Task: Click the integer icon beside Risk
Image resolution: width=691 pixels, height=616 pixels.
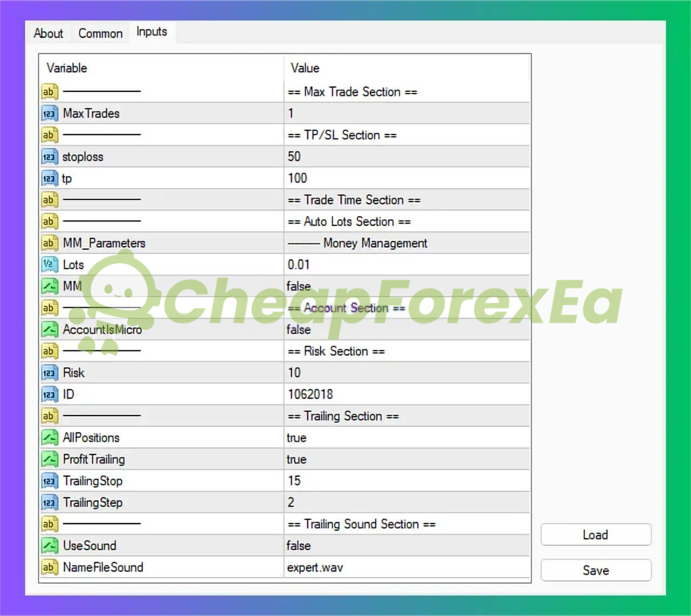Action: (x=49, y=373)
